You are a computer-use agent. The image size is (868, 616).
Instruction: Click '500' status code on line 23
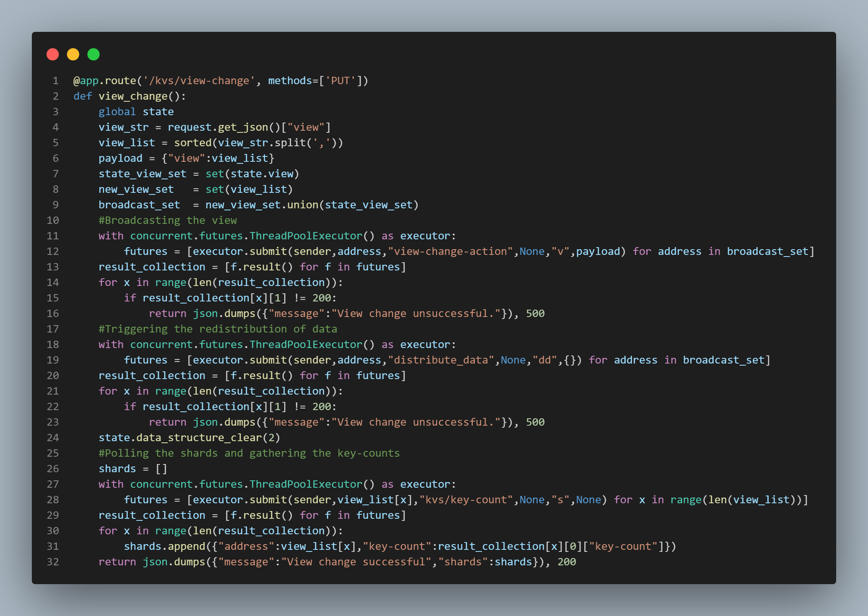535,422
